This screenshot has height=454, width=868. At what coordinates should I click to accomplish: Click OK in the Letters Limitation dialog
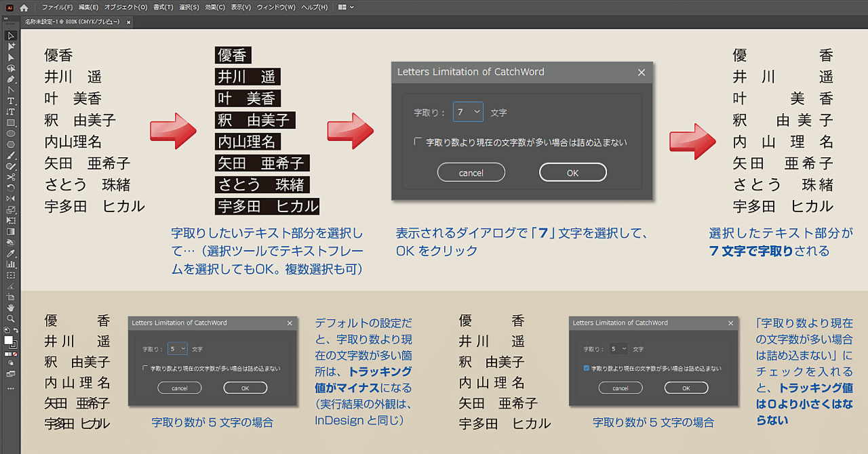click(572, 171)
